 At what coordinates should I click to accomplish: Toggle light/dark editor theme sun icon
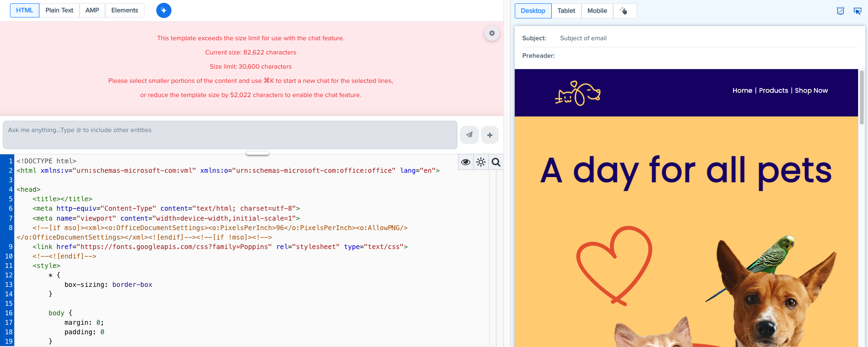tap(481, 162)
